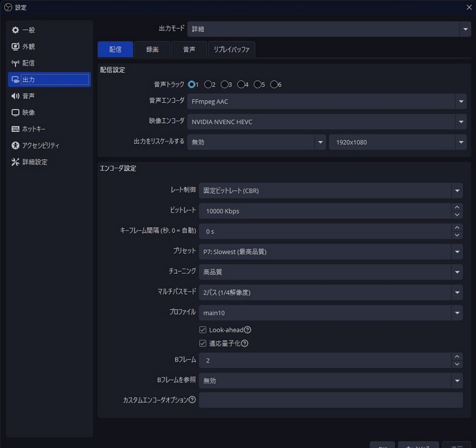Image resolution: width=476 pixels, height=448 pixels.
Task: Select audio track 2 radio button
Action: pyautogui.click(x=208, y=84)
